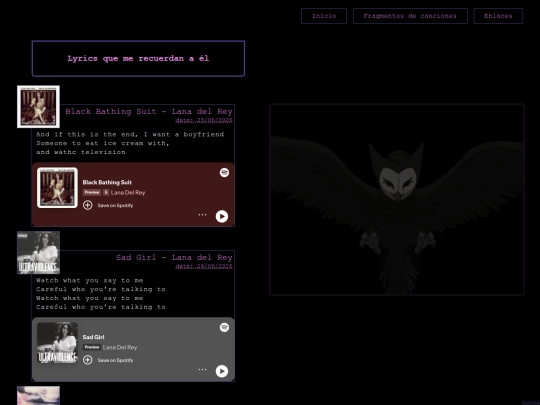Click the Blue Banisters album thumbnail above first post
This screenshot has width=540, height=405.
click(x=38, y=107)
